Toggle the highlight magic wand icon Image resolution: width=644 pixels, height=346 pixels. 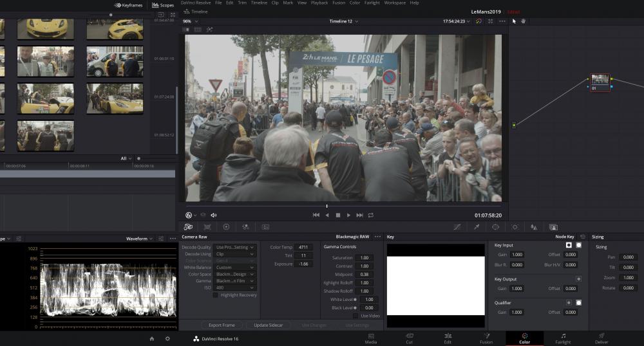(x=209, y=30)
